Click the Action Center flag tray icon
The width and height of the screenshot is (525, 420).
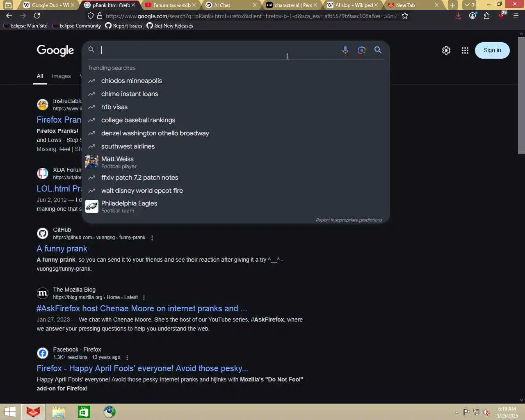tap(467, 412)
